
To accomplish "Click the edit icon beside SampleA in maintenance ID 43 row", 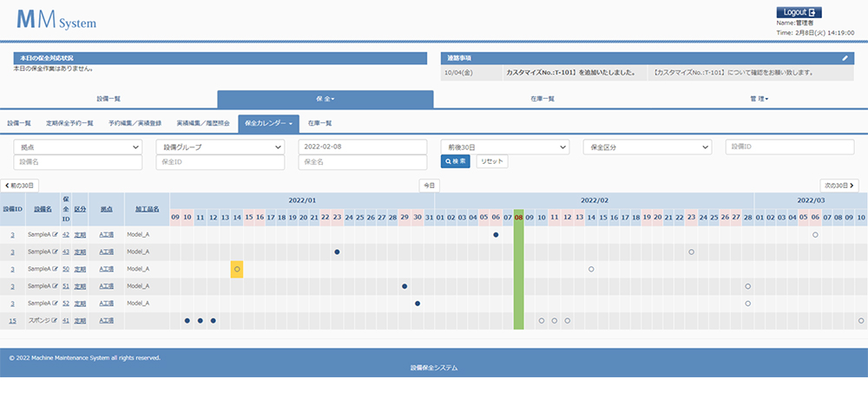I will 55,252.
